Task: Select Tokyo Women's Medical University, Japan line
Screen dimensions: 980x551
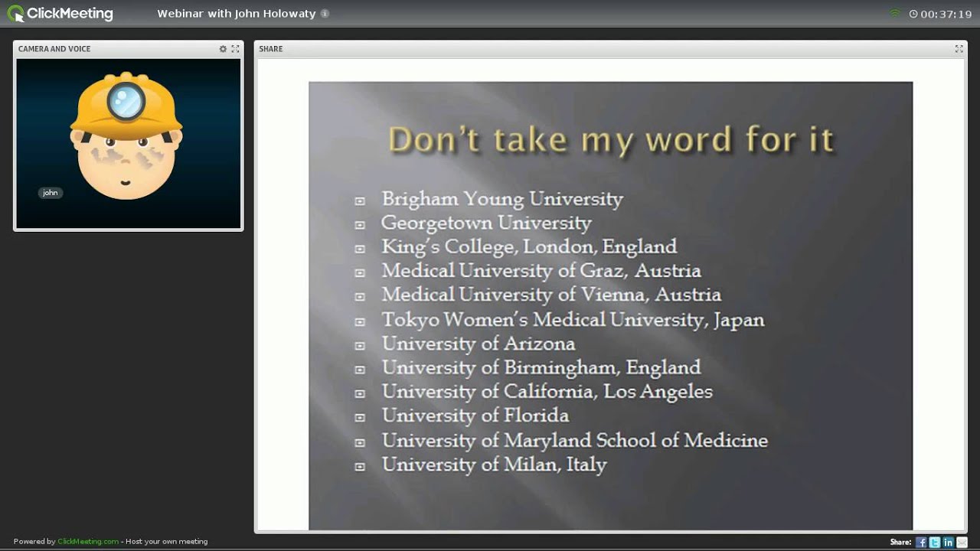Action: (x=573, y=319)
